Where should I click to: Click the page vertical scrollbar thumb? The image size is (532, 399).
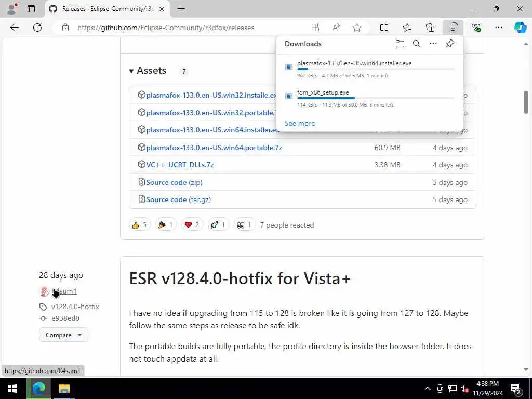point(526,102)
